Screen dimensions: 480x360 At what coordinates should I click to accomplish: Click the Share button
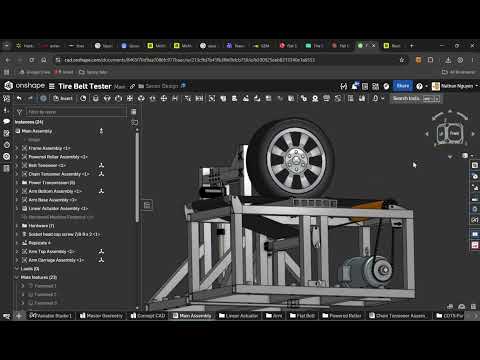[x=403, y=86]
